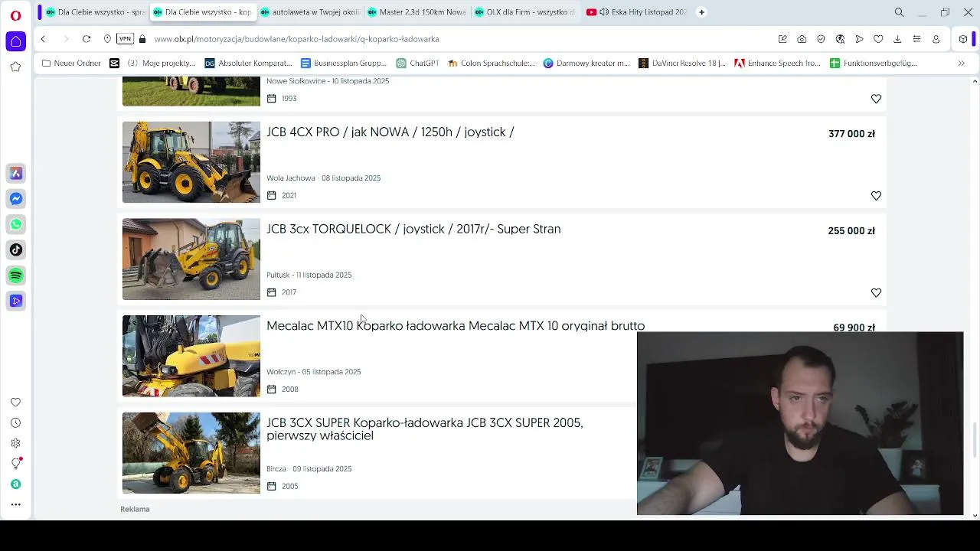Favorite the 1993 listing heart at top
Viewport: 980px width, 551px height.
(x=876, y=99)
